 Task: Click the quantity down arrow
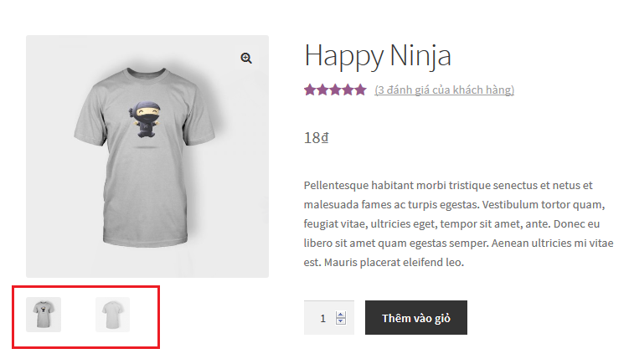coord(341,321)
